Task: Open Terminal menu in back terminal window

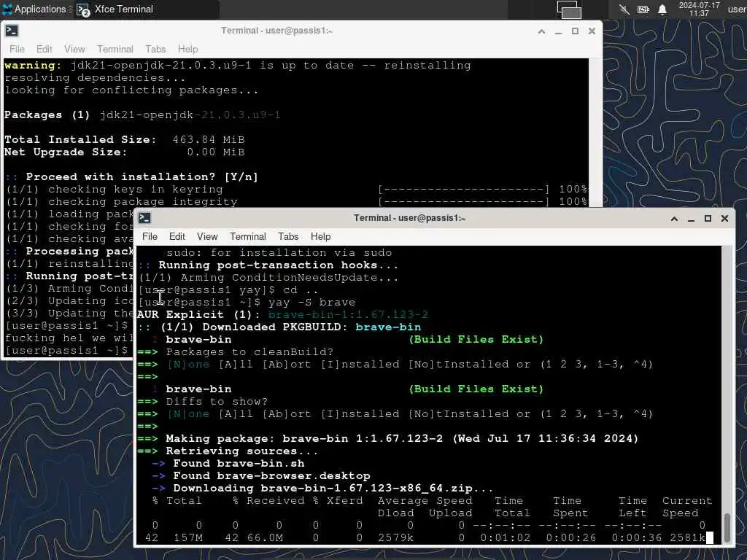Action: [115, 49]
